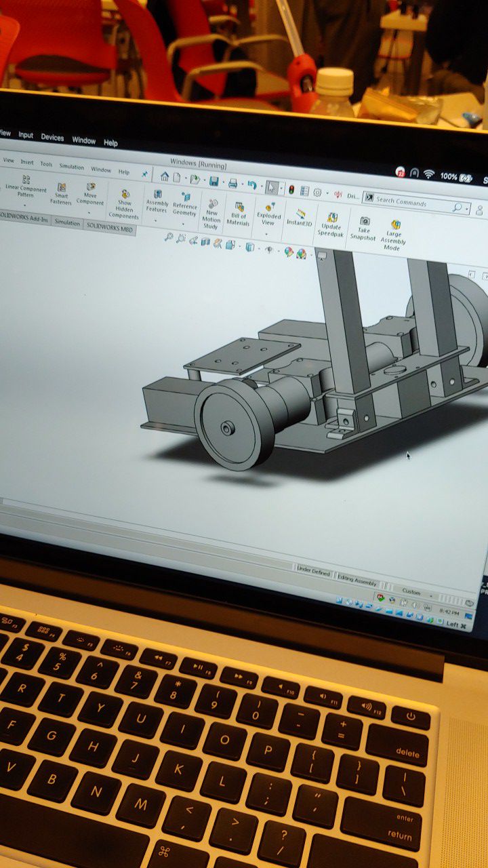The image size is (488, 868).
Task: Open the VM host Devices menu
Action: (52, 137)
